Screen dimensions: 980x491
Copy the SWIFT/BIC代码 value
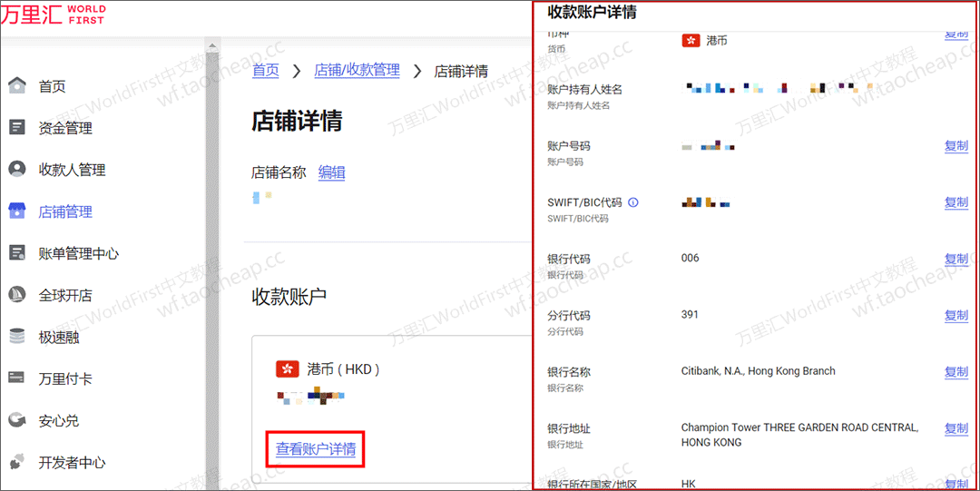click(x=955, y=202)
